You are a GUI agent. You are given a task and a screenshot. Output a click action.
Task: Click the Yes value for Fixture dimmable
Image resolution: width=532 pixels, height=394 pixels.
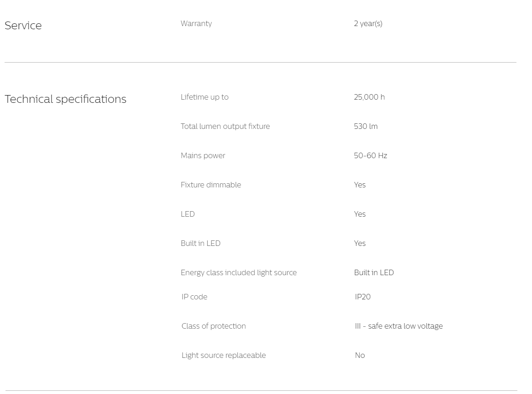360,185
